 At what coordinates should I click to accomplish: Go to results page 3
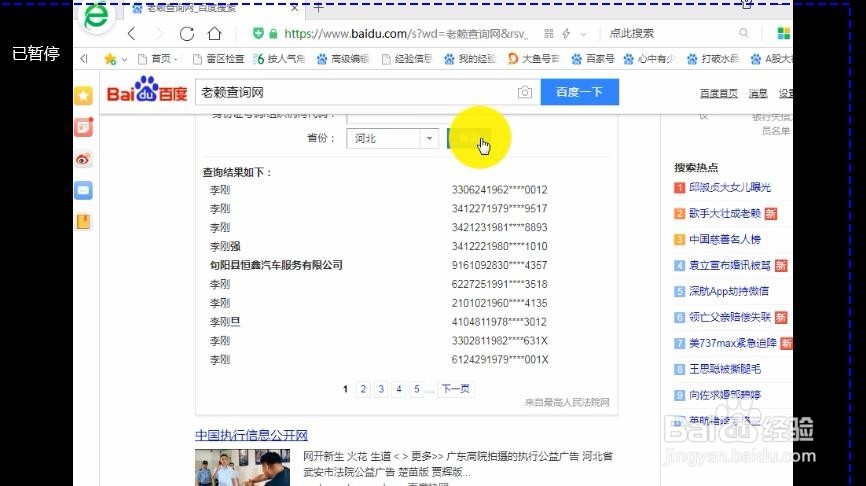(x=381, y=389)
